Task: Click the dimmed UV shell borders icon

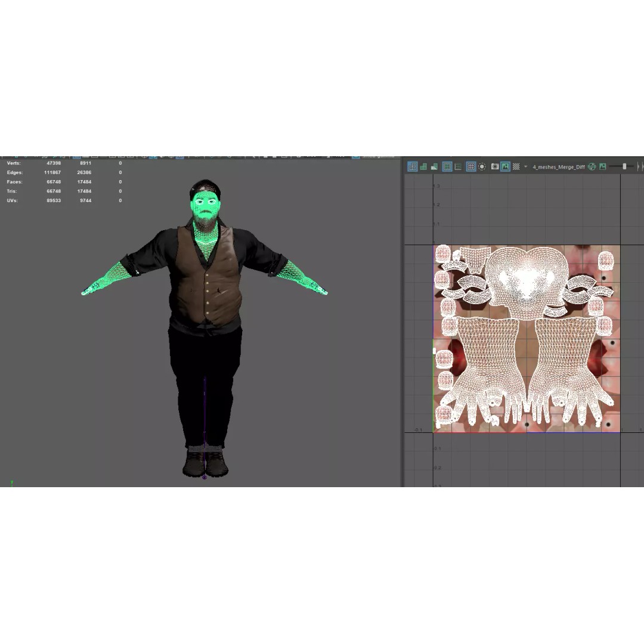Action: click(458, 166)
